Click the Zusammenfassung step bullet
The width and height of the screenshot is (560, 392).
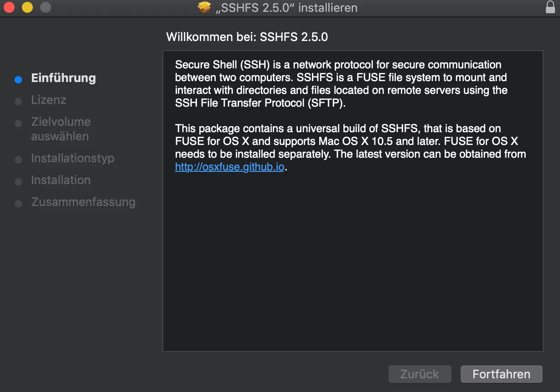(x=18, y=203)
